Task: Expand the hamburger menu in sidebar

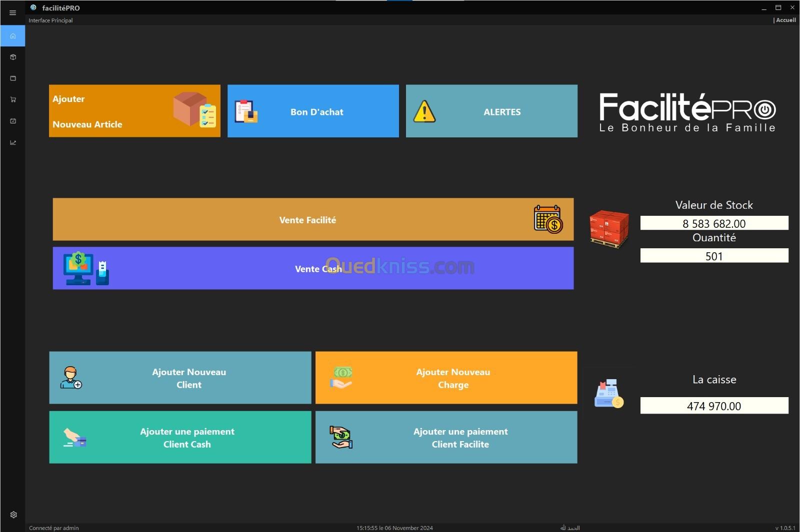Action: [13, 13]
